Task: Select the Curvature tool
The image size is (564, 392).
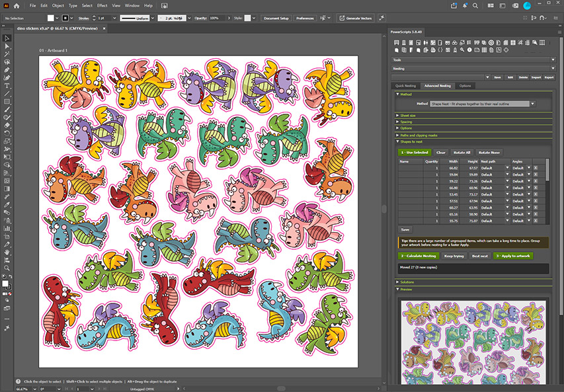Action: coord(7,78)
